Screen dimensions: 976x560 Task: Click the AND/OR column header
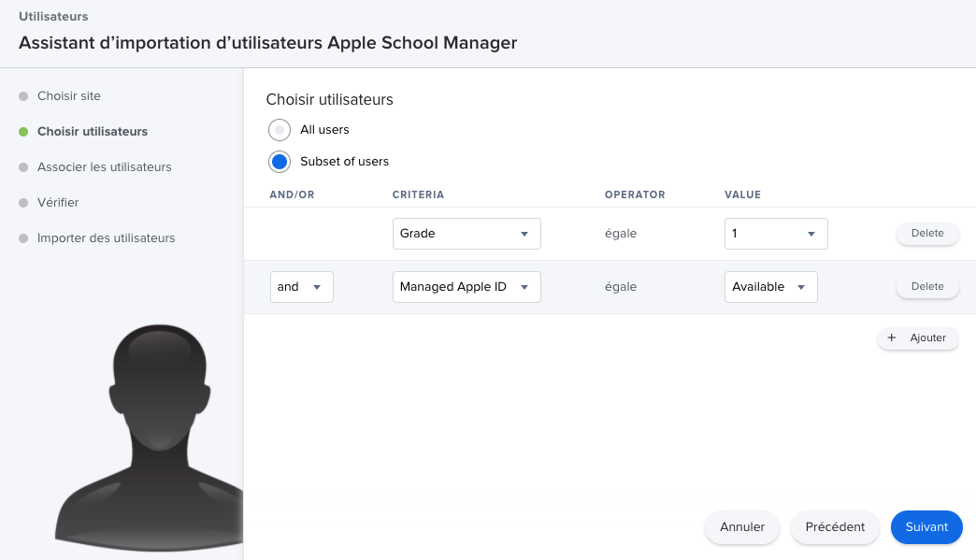click(292, 194)
